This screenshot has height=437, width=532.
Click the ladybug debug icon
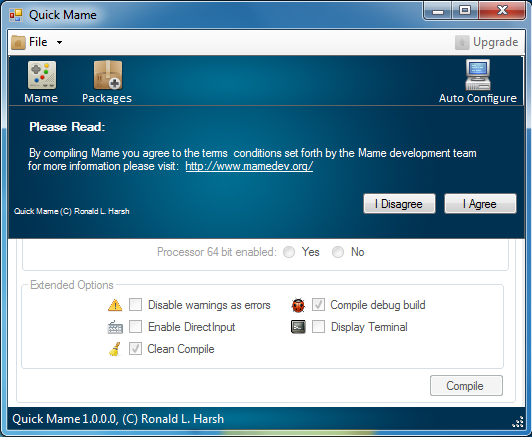pos(298,305)
